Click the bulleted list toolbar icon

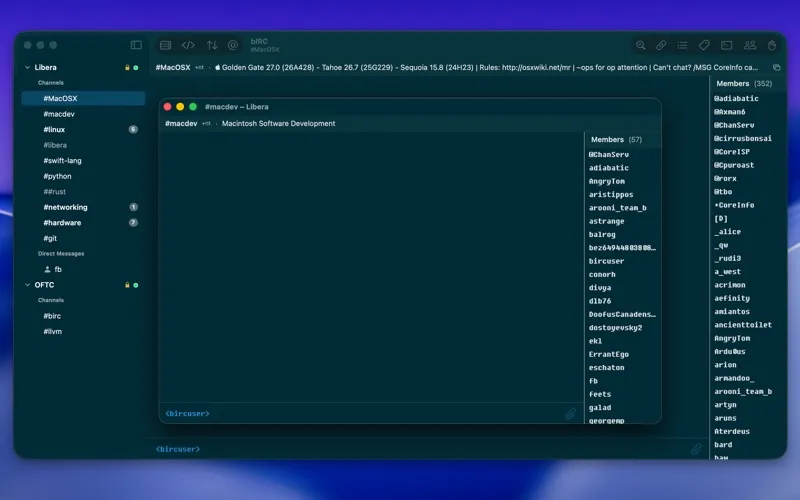tap(682, 45)
